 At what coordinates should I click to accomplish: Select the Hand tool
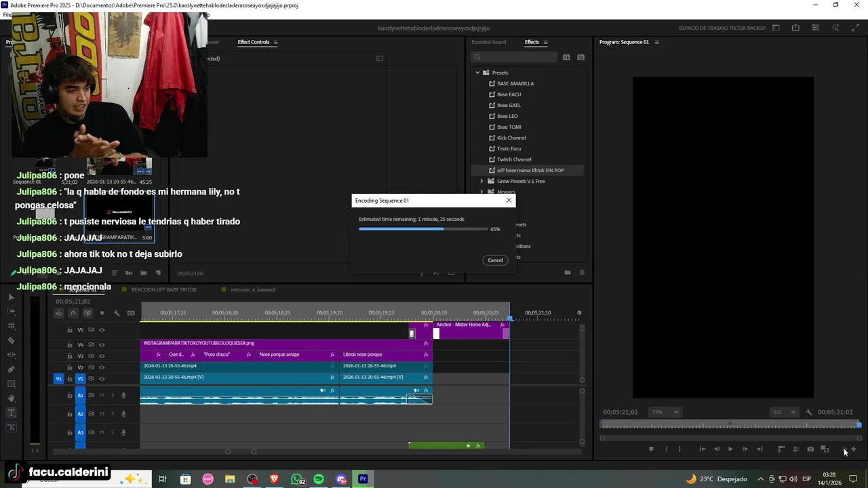click(x=11, y=399)
